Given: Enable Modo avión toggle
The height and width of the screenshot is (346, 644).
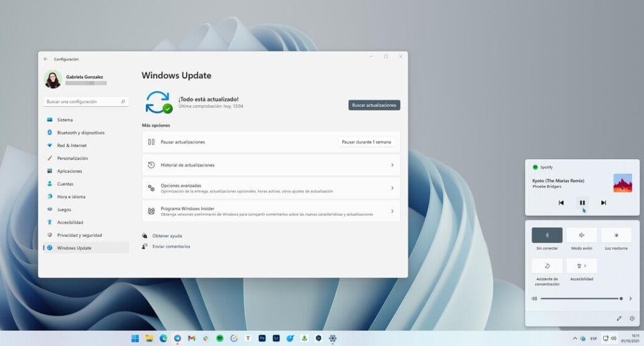Looking at the screenshot, I should pos(582,235).
